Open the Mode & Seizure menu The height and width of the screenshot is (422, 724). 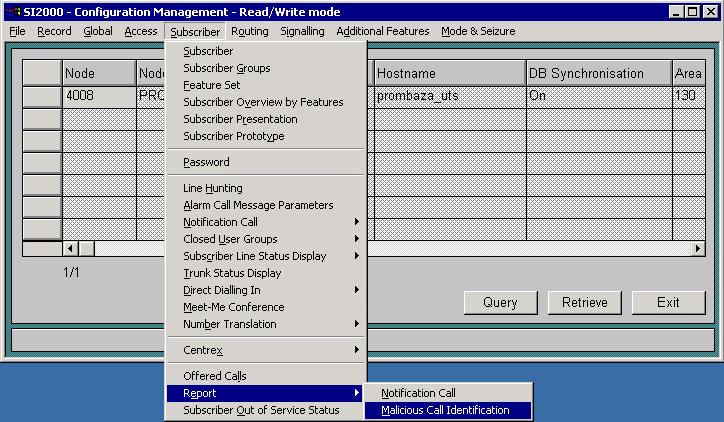tap(478, 31)
